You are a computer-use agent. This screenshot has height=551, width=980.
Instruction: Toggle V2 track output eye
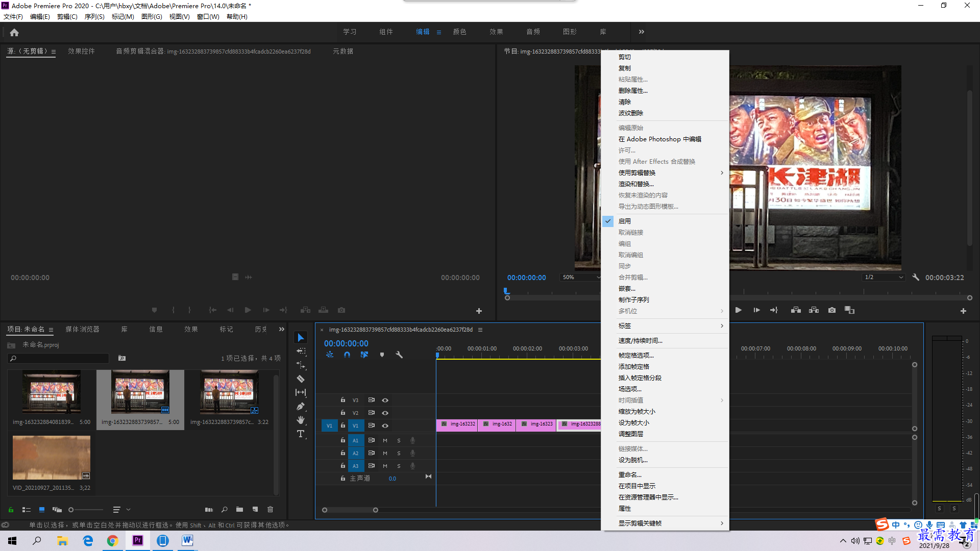tap(385, 413)
